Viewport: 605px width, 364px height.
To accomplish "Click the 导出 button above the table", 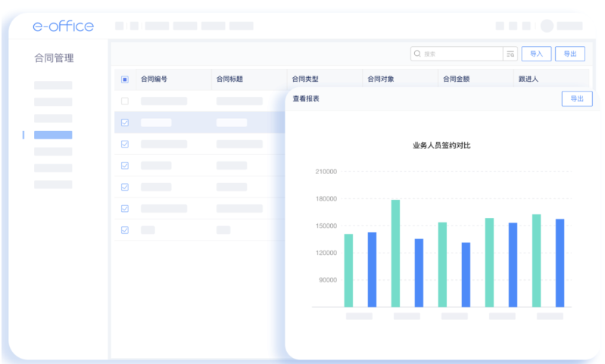I will pos(569,54).
